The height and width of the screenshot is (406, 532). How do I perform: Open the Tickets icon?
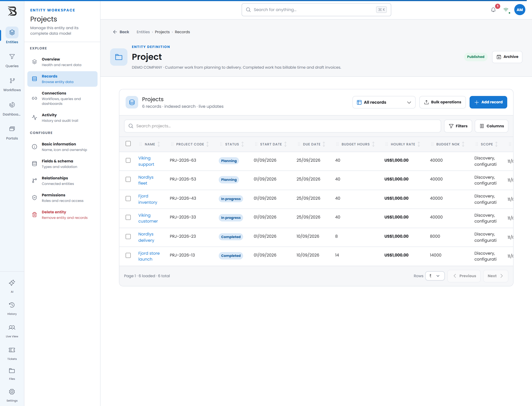click(x=12, y=350)
